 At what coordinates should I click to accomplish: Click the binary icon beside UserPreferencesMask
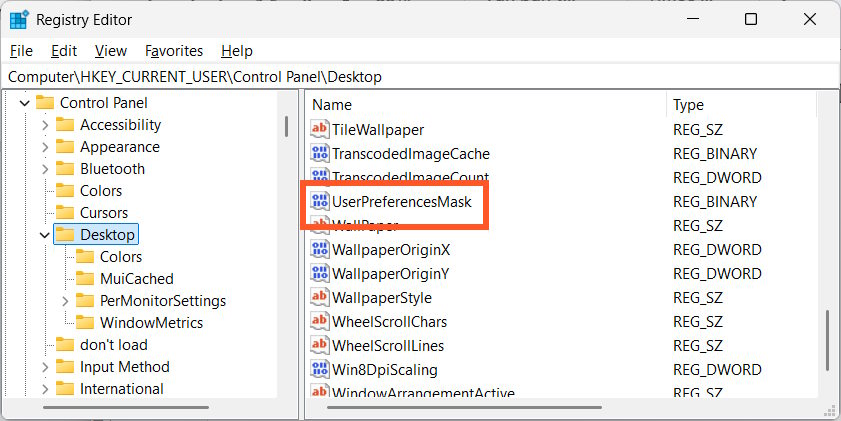pyautogui.click(x=320, y=202)
